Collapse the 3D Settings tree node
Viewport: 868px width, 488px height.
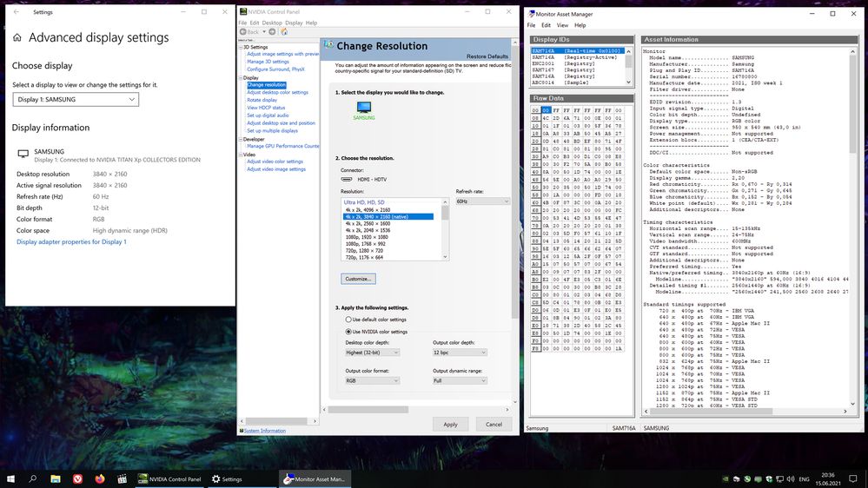tap(241, 47)
